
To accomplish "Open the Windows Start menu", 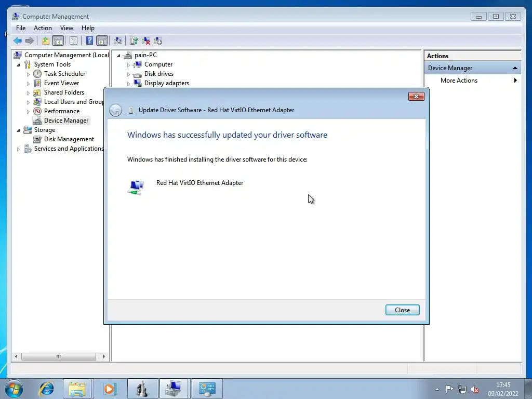I will (14, 389).
